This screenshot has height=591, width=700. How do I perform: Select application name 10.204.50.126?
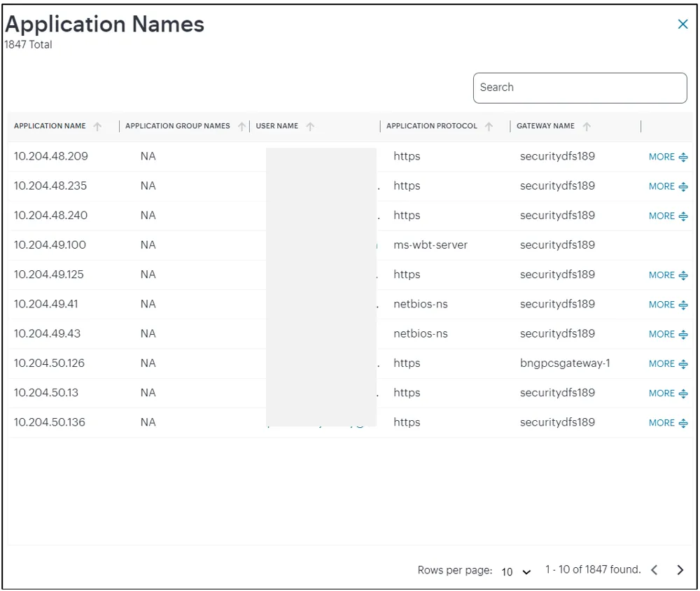(49, 363)
